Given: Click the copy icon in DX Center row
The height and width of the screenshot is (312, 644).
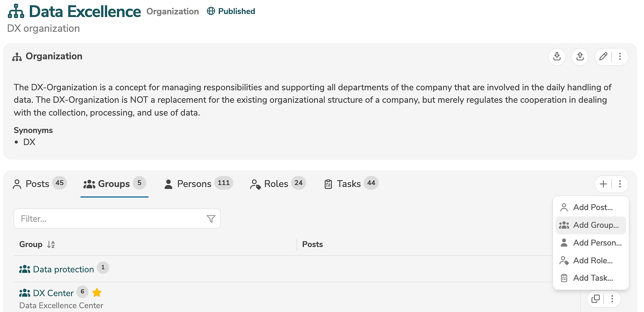Looking at the screenshot, I should [596, 299].
